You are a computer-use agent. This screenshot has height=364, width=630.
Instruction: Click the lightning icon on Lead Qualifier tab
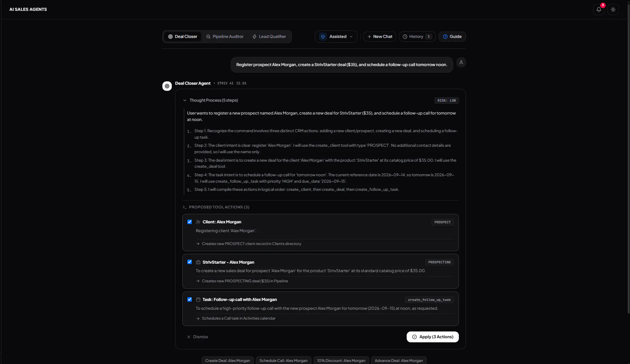pos(255,37)
